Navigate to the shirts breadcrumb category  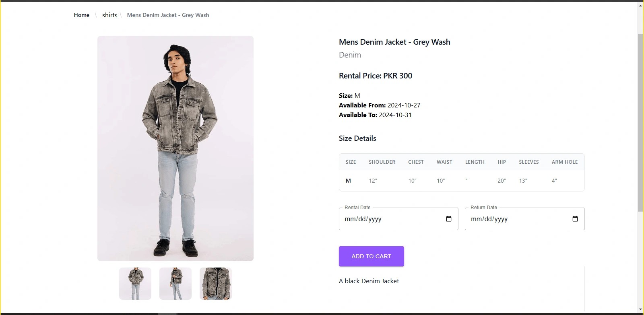tap(109, 15)
